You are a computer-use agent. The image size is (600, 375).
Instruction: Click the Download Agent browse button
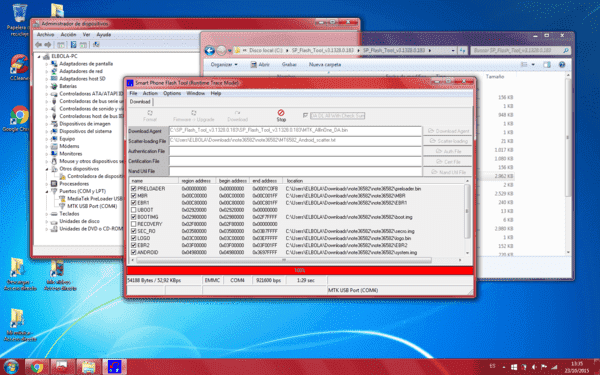448,131
